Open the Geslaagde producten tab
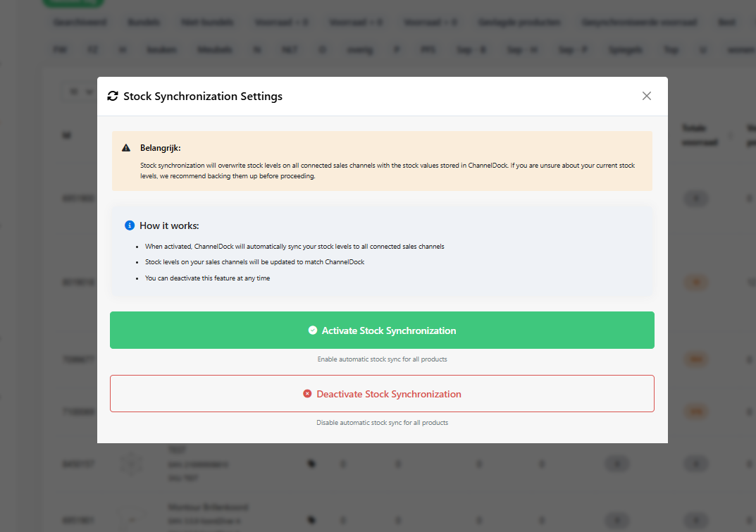The image size is (756, 532). click(519, 23)
